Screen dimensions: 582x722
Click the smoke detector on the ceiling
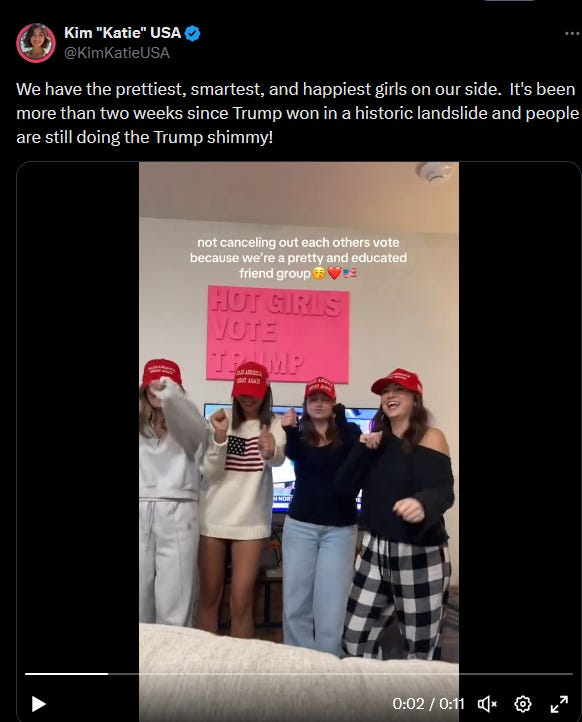click(434, 172)
